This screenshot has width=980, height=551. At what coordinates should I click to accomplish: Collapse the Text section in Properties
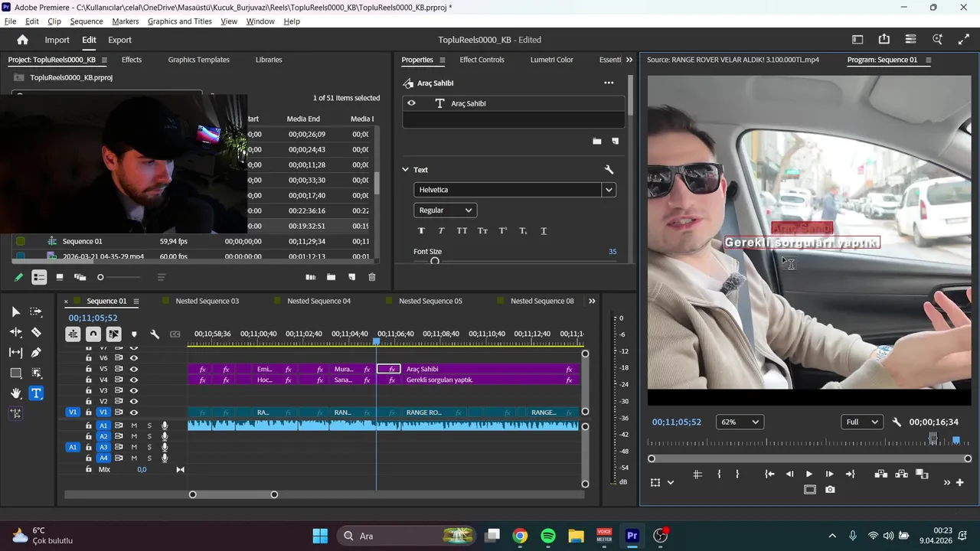coord(406,170)
